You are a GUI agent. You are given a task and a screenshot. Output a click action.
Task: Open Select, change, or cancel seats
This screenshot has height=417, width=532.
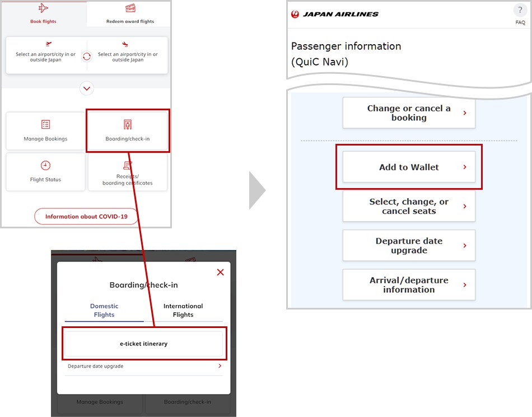click(408, 207)
